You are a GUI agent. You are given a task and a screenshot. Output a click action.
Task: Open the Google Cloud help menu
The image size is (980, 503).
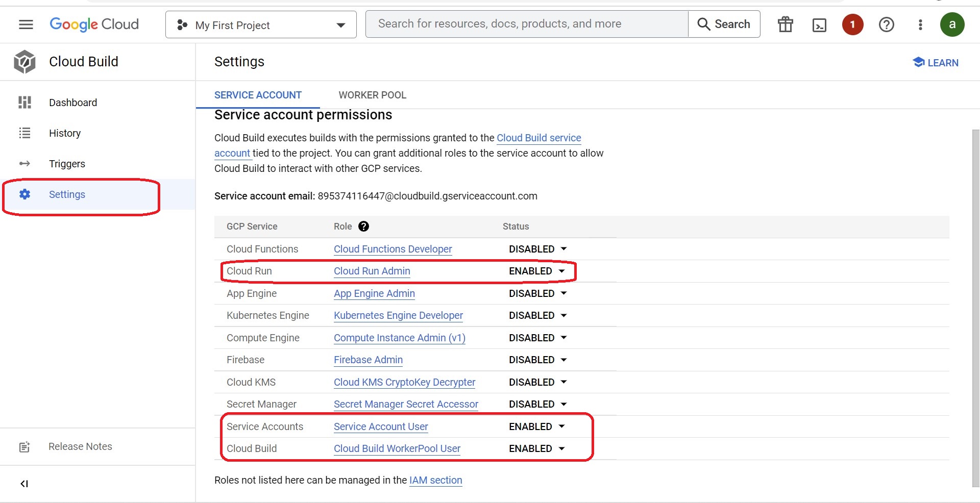(887, 24)
